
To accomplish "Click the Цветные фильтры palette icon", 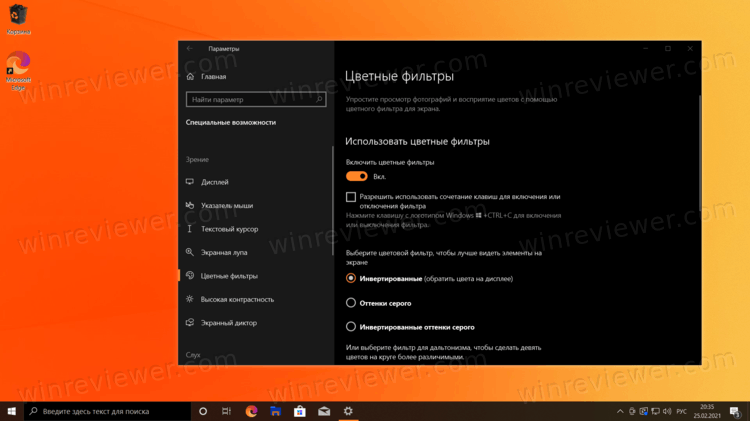I will tap(190, 276).
